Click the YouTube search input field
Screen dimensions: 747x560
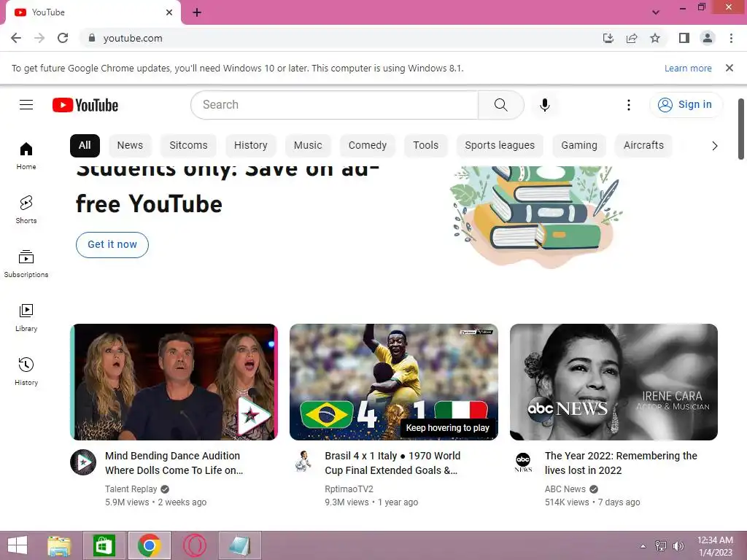[334, 105]
